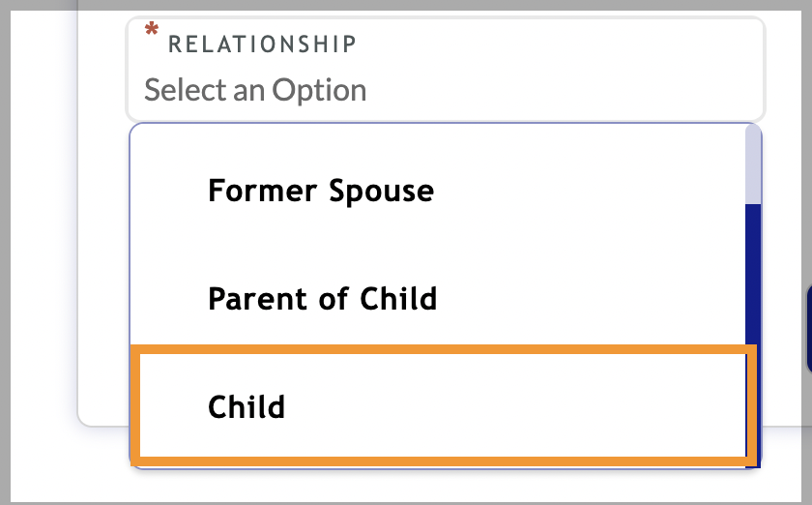Screen dimensions: 812x505
Task: Click the Former Spouse text
Action: coord(320,191)
